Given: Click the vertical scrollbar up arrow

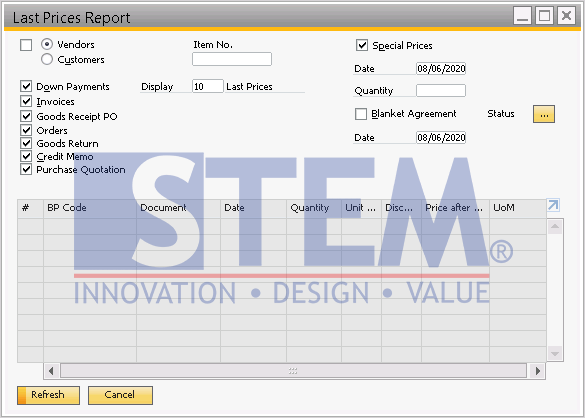Looking at the screenshot, I should (x=555, y=227).
